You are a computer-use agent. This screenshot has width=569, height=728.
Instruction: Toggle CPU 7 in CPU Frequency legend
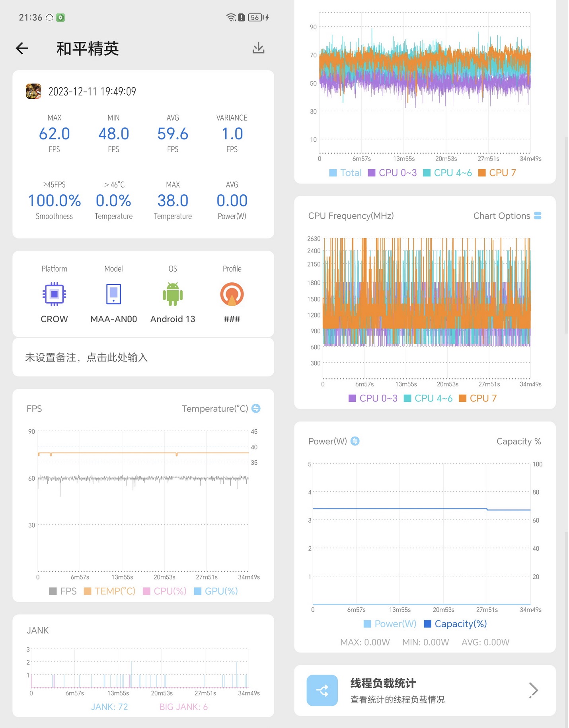478,398
